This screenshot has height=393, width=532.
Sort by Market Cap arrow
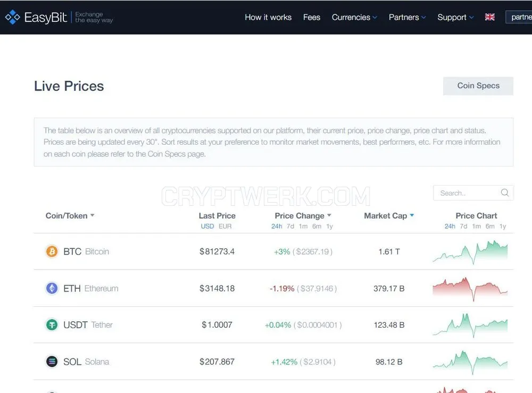[x=412, y=215]
